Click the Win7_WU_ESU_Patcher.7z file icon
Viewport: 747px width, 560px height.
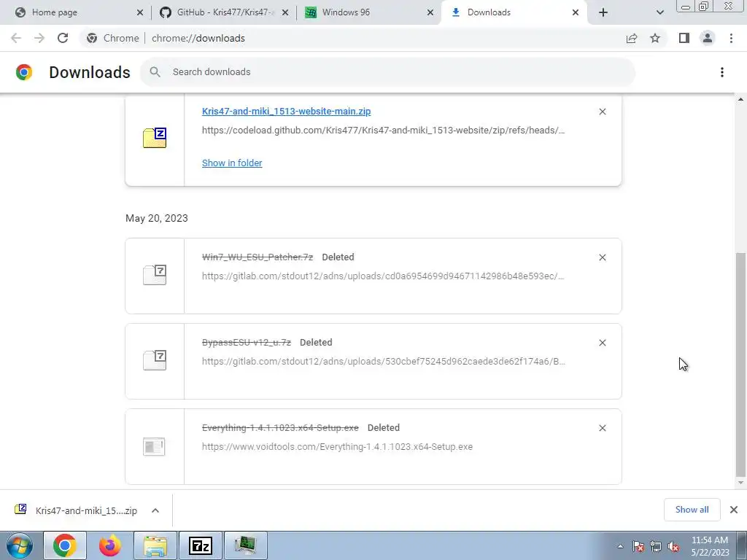[x=155, y=275]
